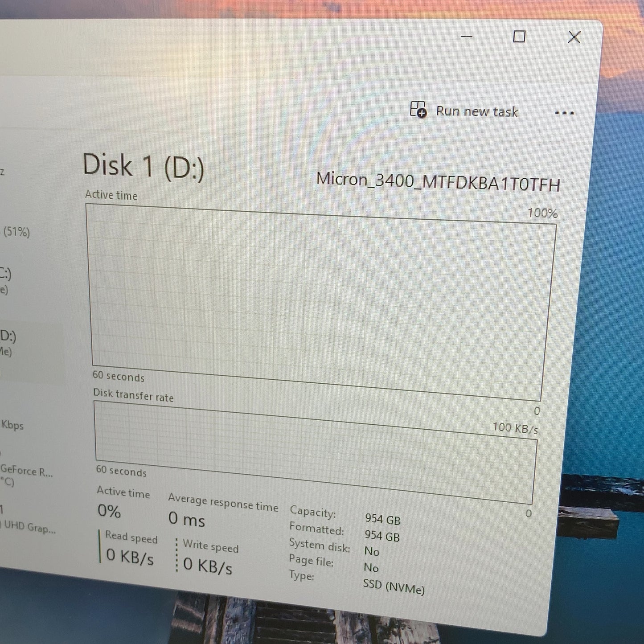Click the Micron_3400_MTFDKBA1T0TFH model name
The height and width of the screenshot is (644, 644).
pyautogui.click(x=439, y=181)
